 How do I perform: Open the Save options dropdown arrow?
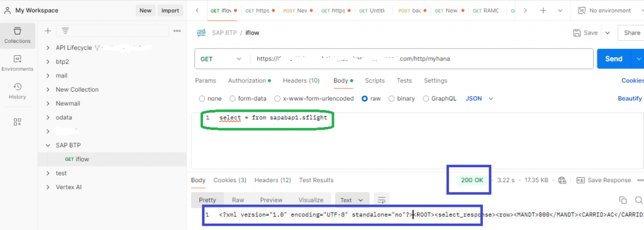point(608,33)
